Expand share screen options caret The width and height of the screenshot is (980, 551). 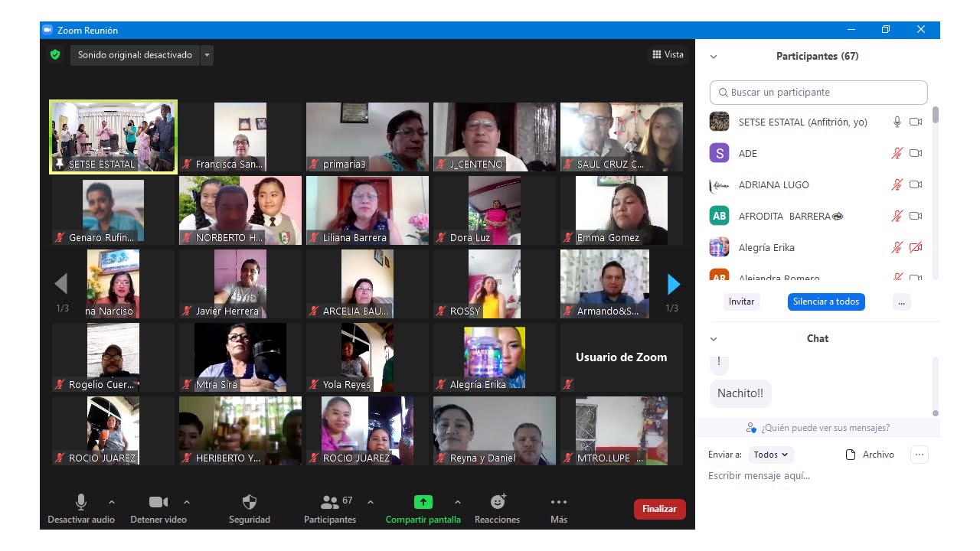pos(458,503)
